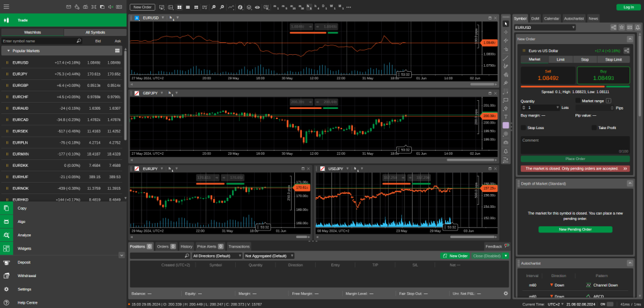Image resolution: width=644 pixels, height=308 pixels.
Task: Select the single chart layout icon
Action: 187,7
